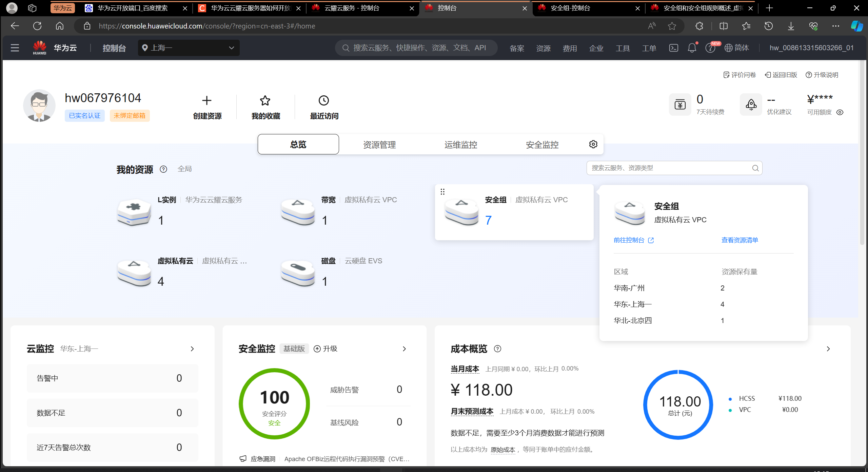
Task: Click 告警中 alarm row
Action: pyautogui.click(x=113, y=378)
